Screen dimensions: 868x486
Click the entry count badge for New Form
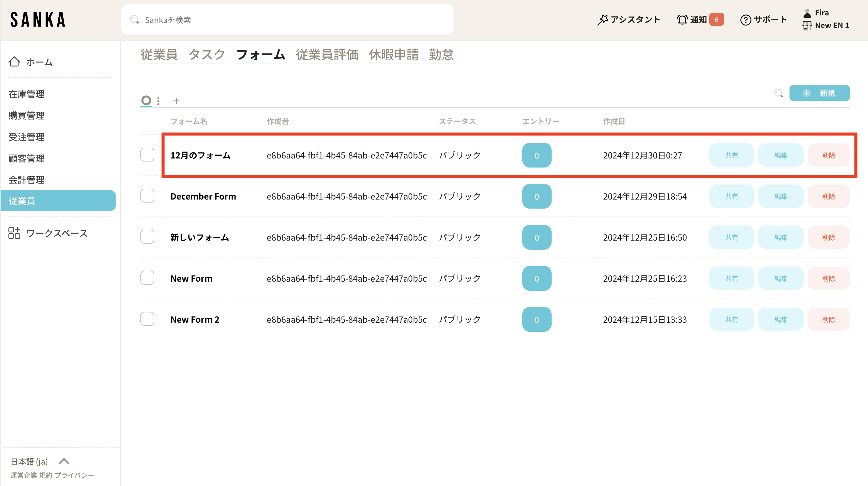click(x=536, y=279)
